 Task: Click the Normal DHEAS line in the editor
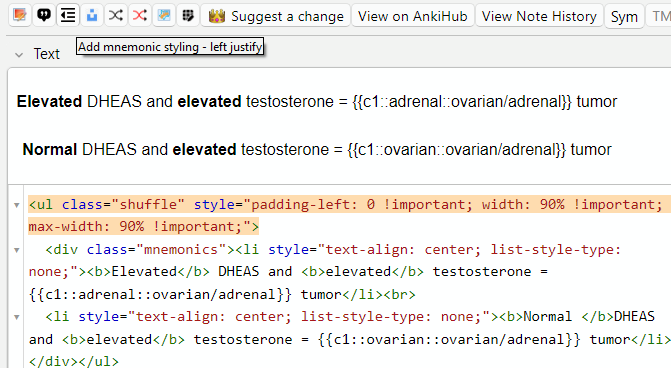(317, 149)
